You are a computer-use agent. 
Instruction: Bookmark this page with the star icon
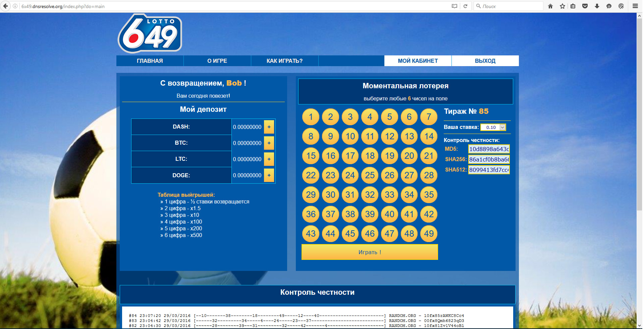coord(562,6)
